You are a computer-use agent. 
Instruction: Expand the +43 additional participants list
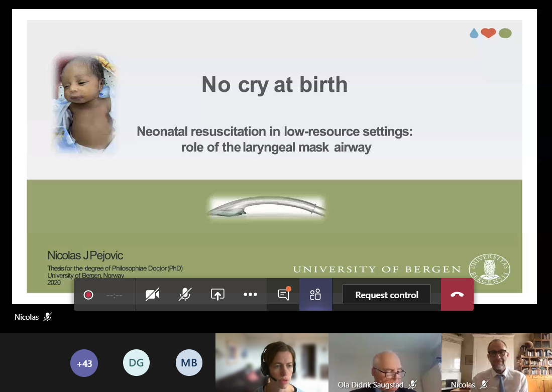84,363
